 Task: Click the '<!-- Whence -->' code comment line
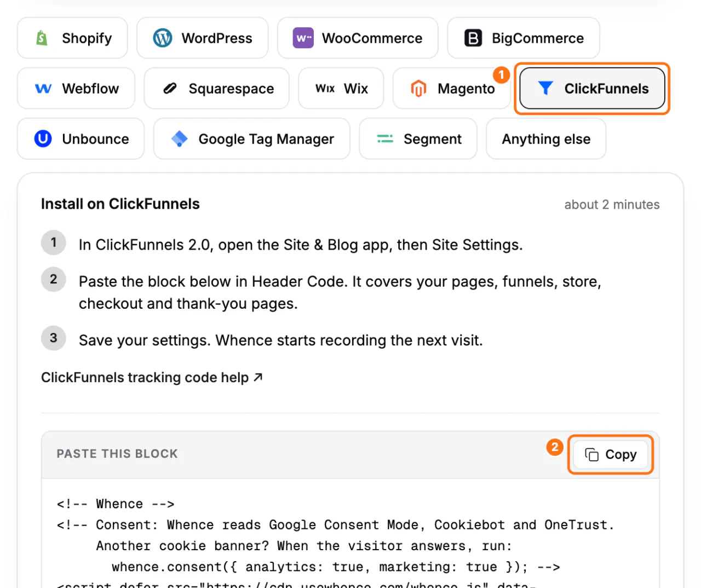pos(116,504)
